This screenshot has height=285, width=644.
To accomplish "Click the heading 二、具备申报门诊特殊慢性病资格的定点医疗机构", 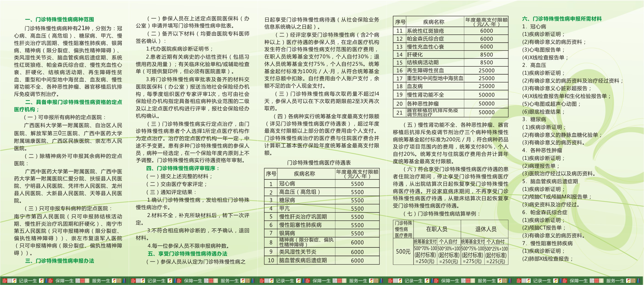I will (73, 102).
